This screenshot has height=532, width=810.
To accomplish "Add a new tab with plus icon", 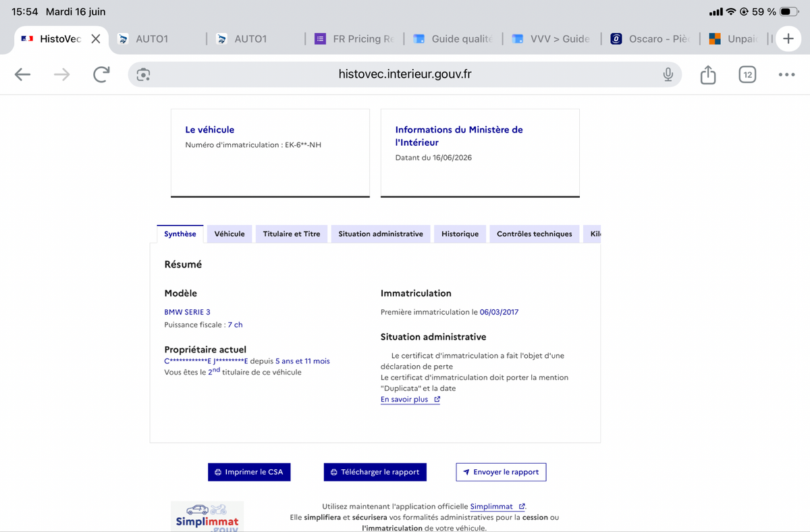I will 788,39.
